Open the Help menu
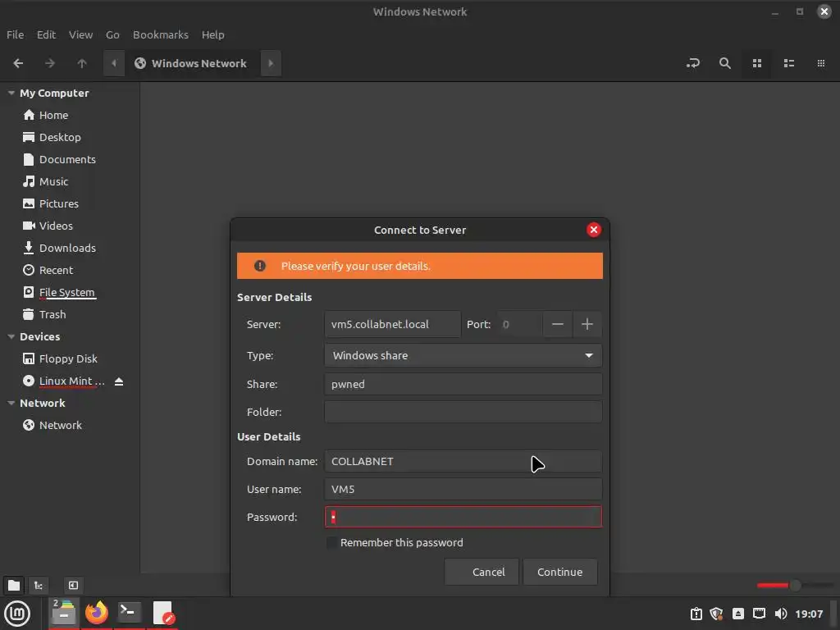Viewport: 840px width, 630px height. pos(212,34)
